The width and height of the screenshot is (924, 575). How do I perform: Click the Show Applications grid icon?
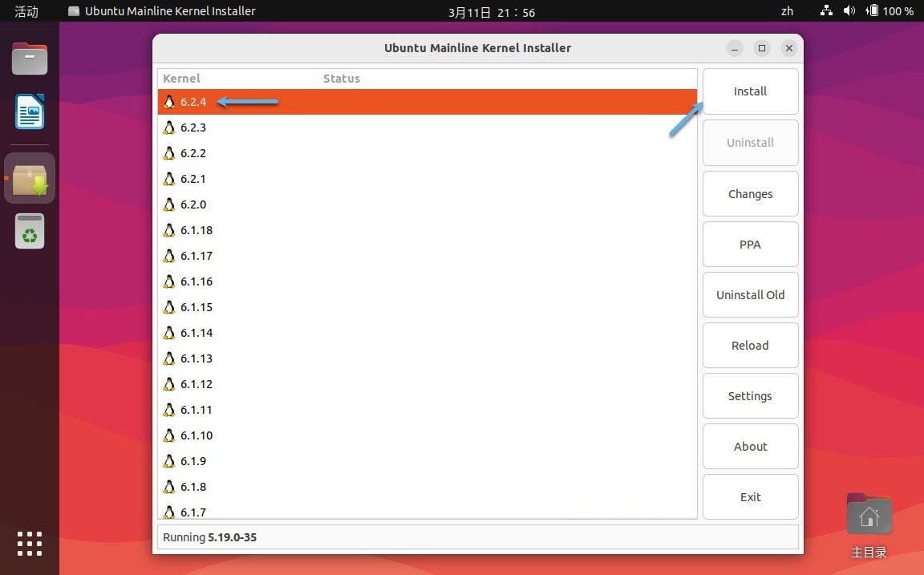point(29,544)
